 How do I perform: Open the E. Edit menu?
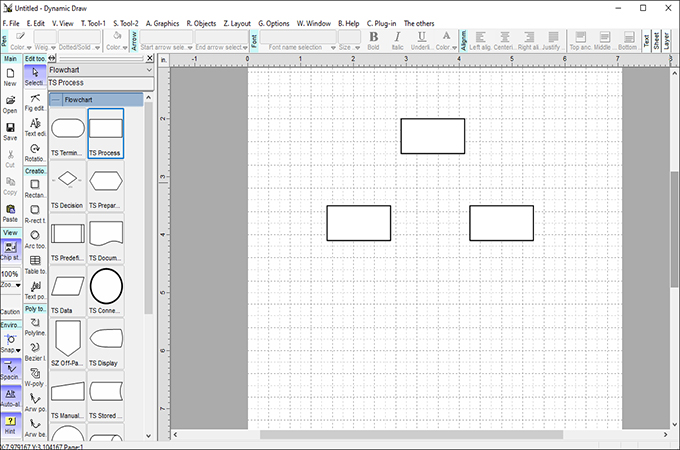click(x=36, y=23)
